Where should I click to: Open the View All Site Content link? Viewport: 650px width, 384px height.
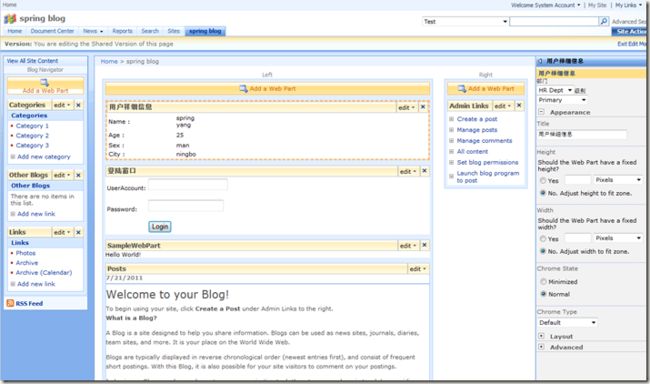(x=32, y=61)
